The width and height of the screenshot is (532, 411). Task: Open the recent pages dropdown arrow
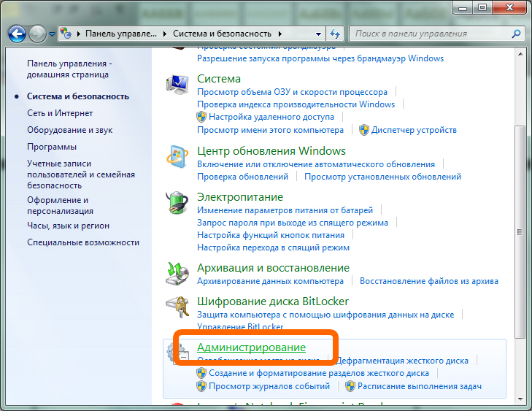click(x=52, y=34)
